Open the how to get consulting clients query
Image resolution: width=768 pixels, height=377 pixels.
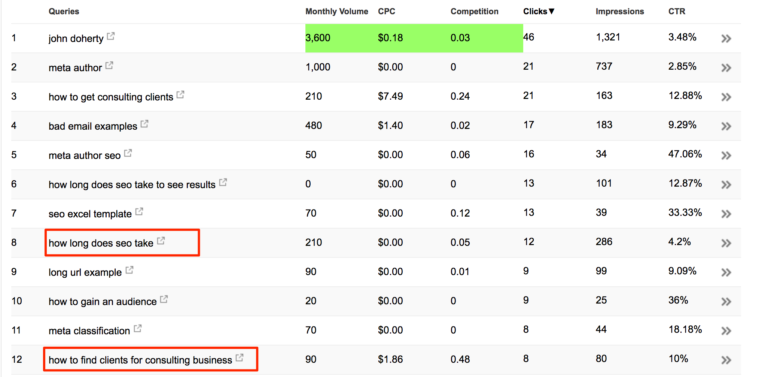tap(111, 97)
